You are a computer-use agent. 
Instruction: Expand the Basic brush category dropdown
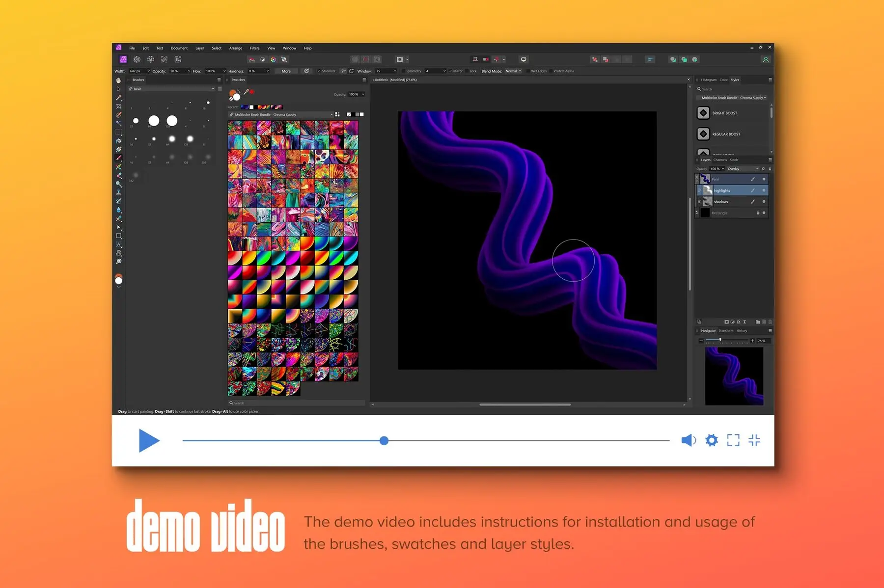pyautogui.click(x=212, y=89)
